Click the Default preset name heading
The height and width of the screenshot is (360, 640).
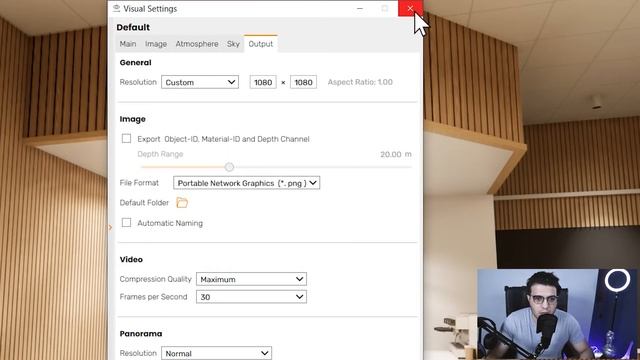133,27
